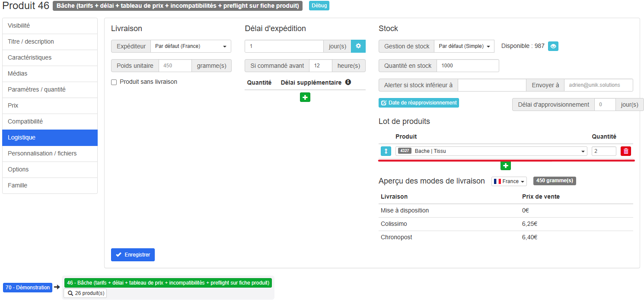The image size is (644, 301).
Task: Click the Quantité en stock input field
Action: click(x=467, y=66)
